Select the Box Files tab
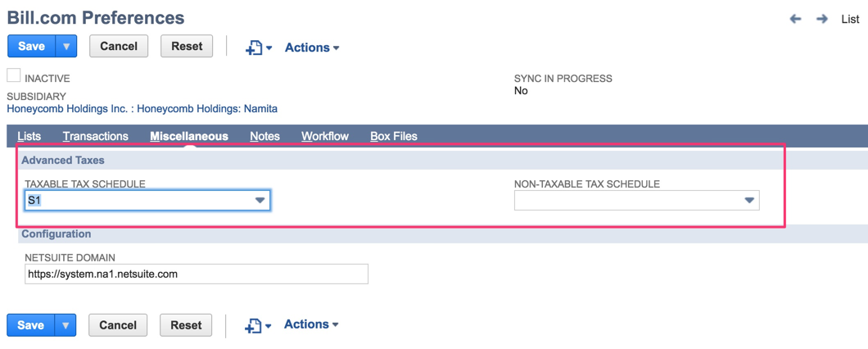The width and height of the screenshot is (868, 349). tap(393, 136)
